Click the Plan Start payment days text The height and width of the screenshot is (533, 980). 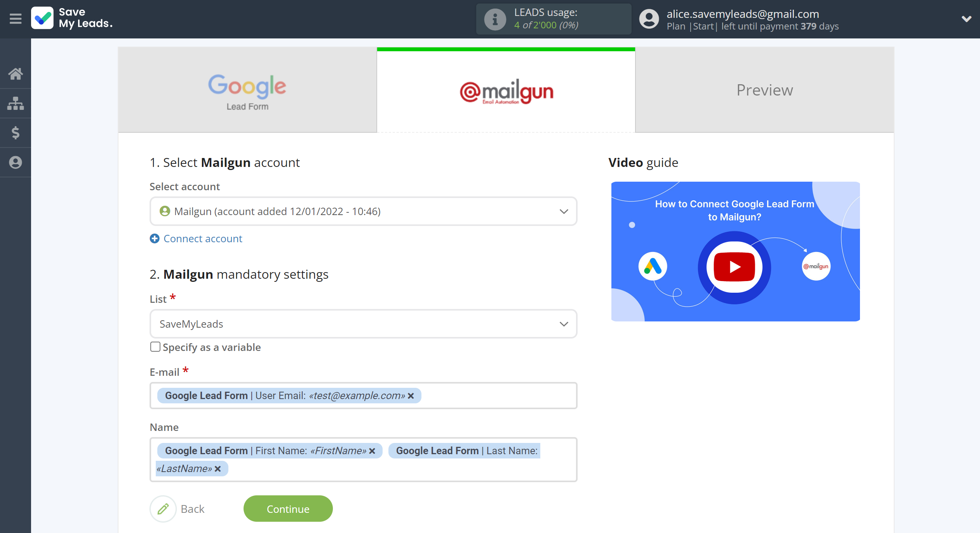tap(752, 26)
